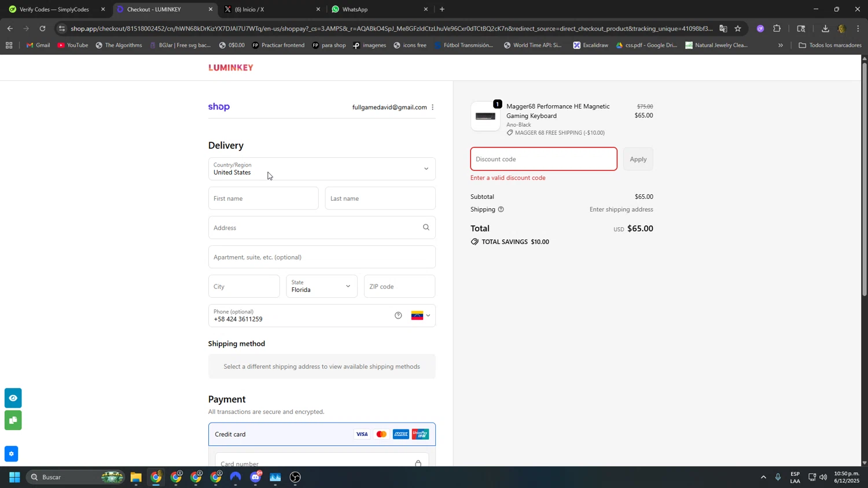The image size is (868, 488).
Task: Click the green copy sidebar widget icon
Action: (13, 420)
